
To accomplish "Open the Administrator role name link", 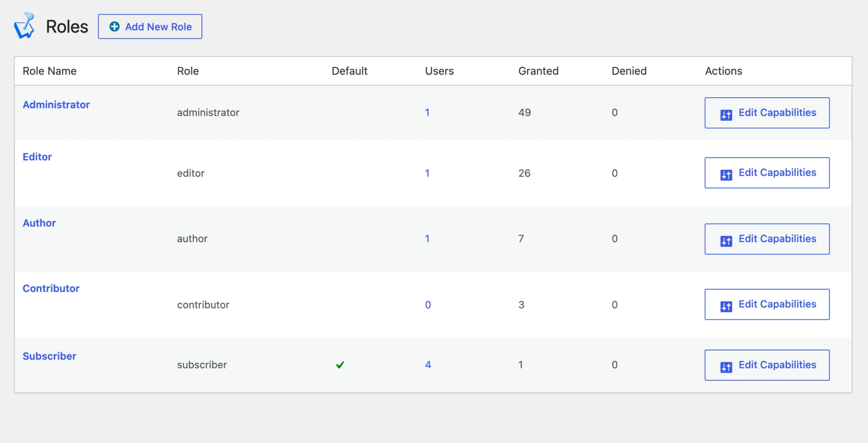I will (x=56, y=105).
